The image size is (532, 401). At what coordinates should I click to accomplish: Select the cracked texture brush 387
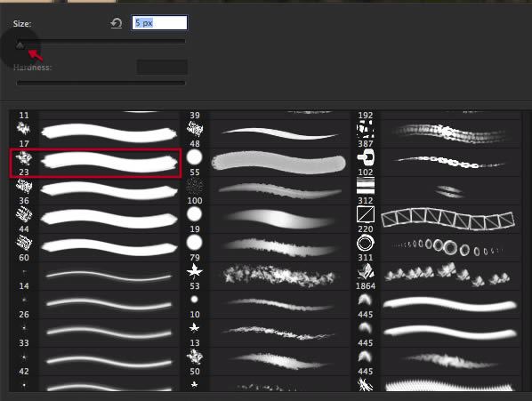click(x=437, y=134)
